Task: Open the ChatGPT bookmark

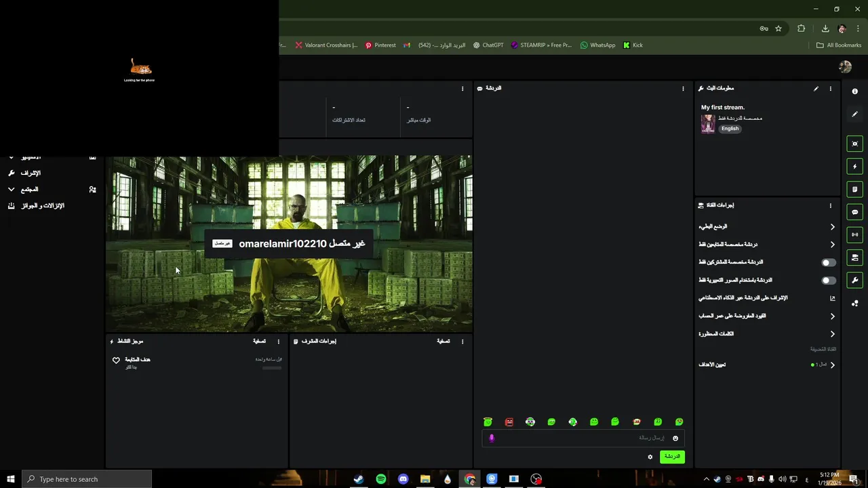Action: point(488,45)
